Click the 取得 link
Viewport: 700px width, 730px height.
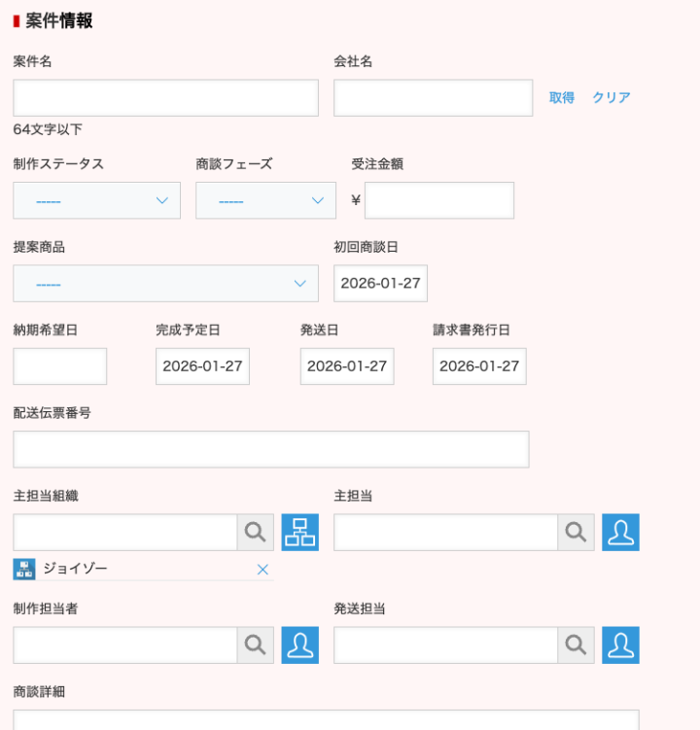(x=561, y=98)
